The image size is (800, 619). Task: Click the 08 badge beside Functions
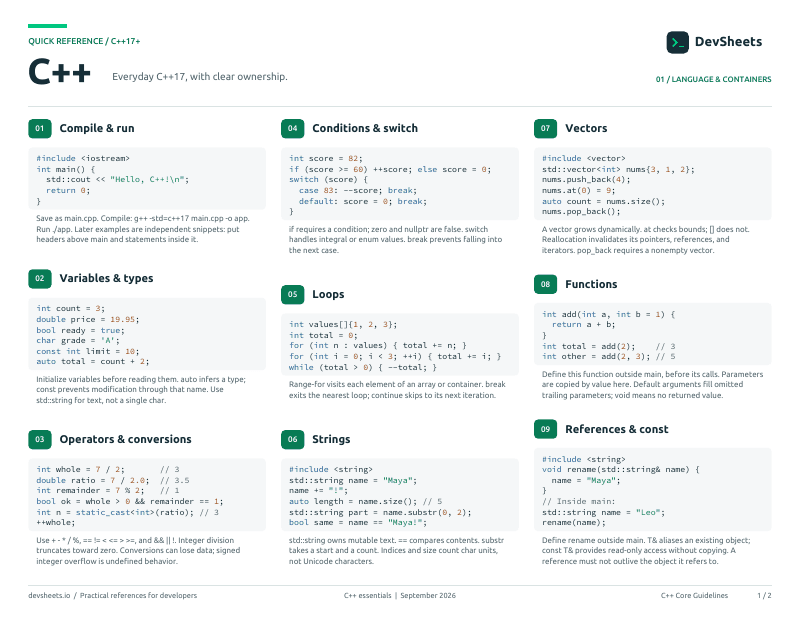click(x=545, y=284)
